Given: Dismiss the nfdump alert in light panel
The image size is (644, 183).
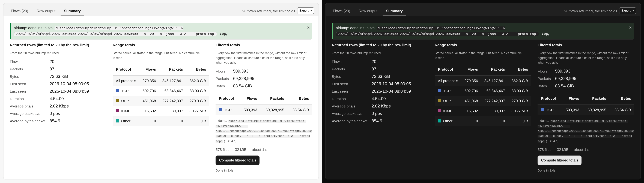Looking at the screenshot, I should pos(308,28).
